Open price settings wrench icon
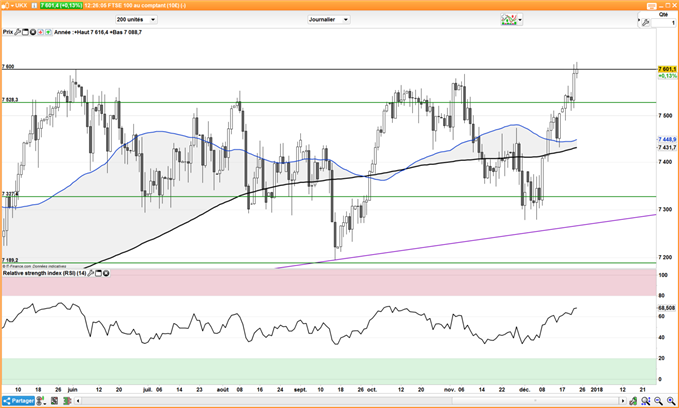679x408 pixels. tap(17, 32)
